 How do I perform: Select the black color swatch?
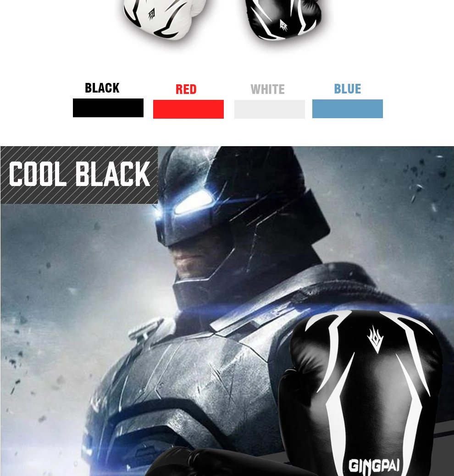(108, 108)
